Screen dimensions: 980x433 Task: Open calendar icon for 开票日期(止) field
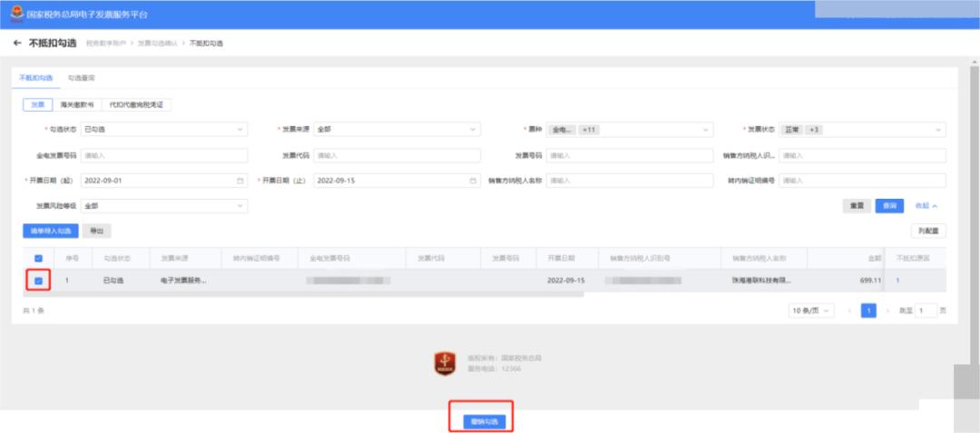click(473, 181)
